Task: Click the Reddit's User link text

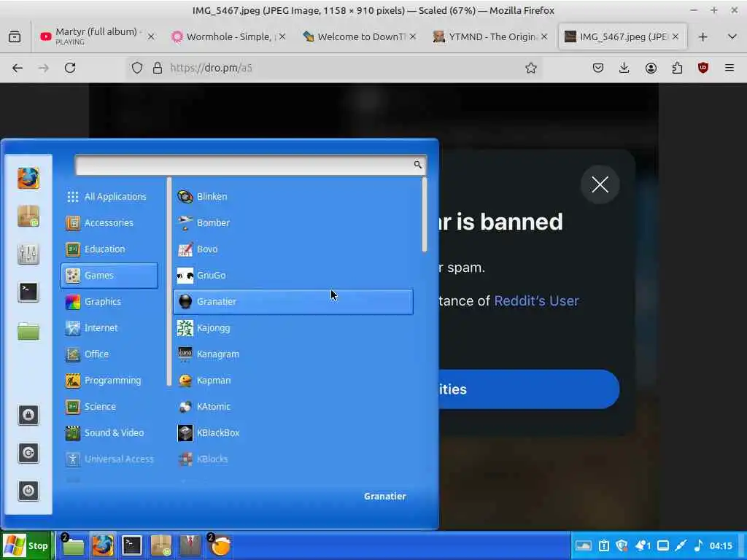Action: [x=536, y=301]
